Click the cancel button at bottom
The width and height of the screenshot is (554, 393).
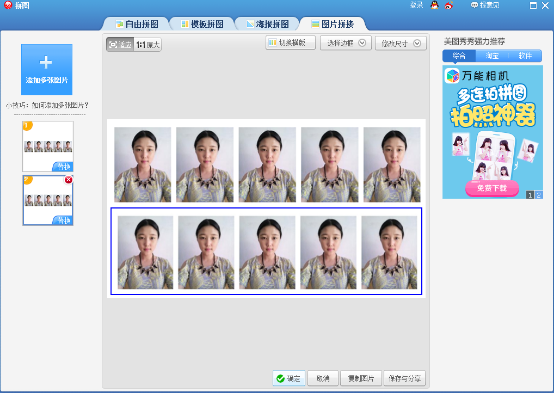click(x=323, y=378)
